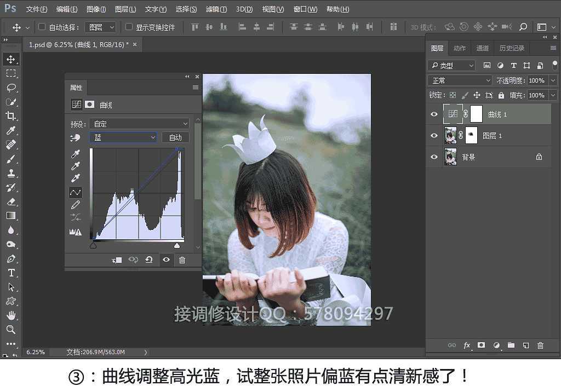Add a new layer mask
The image size is (561, 392).
click(482, 345)
